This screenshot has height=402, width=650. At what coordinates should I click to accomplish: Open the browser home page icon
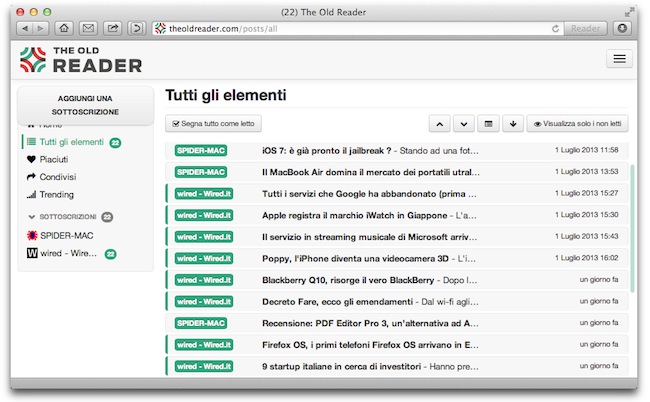point(64,29)
